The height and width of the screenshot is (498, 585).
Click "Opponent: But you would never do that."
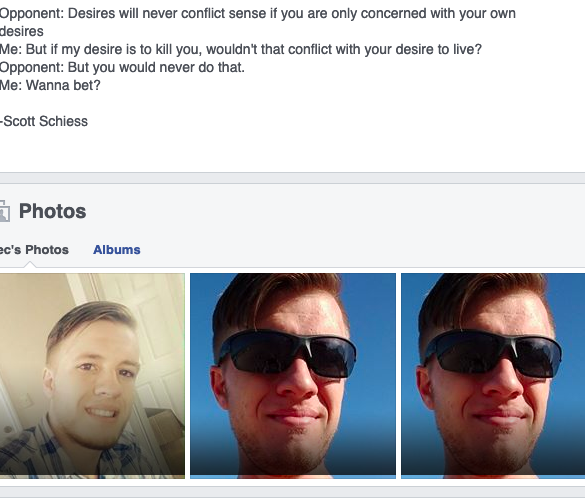click(122, 68)
